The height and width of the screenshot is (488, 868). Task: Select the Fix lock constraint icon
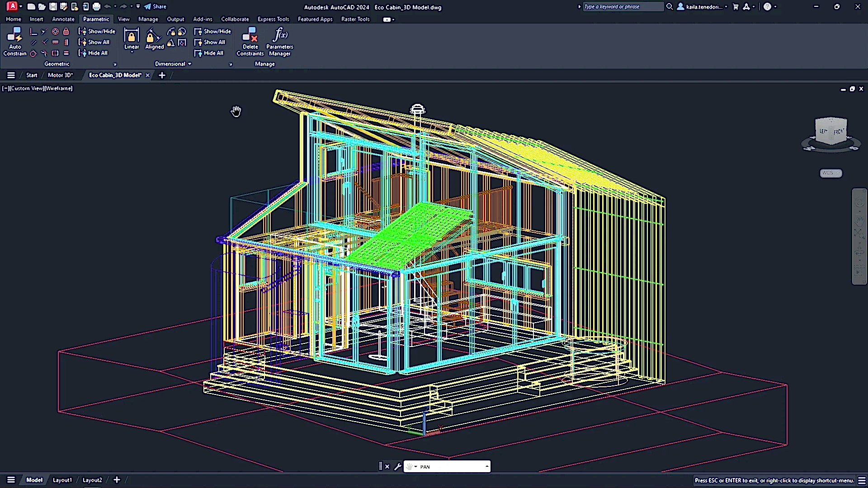(66, 32)
